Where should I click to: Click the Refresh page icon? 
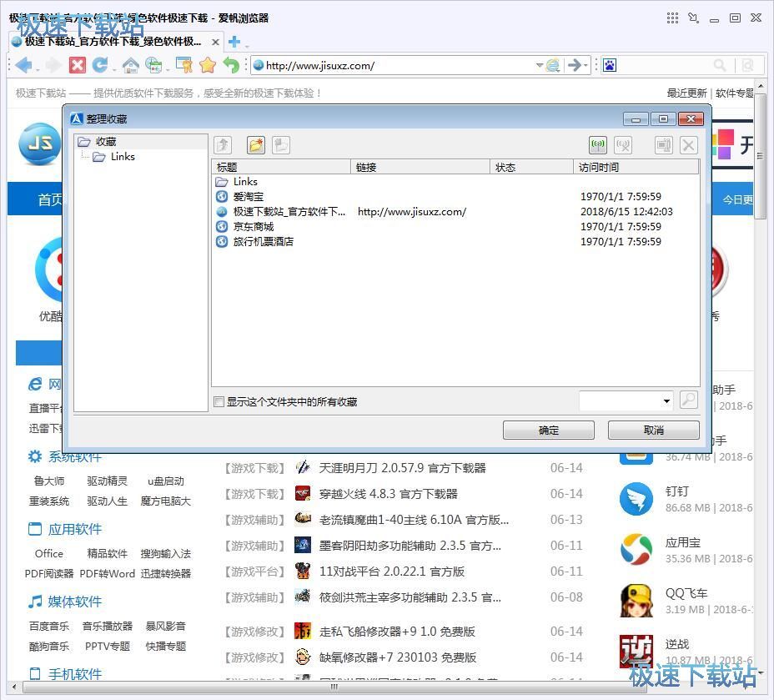point(100,65)
